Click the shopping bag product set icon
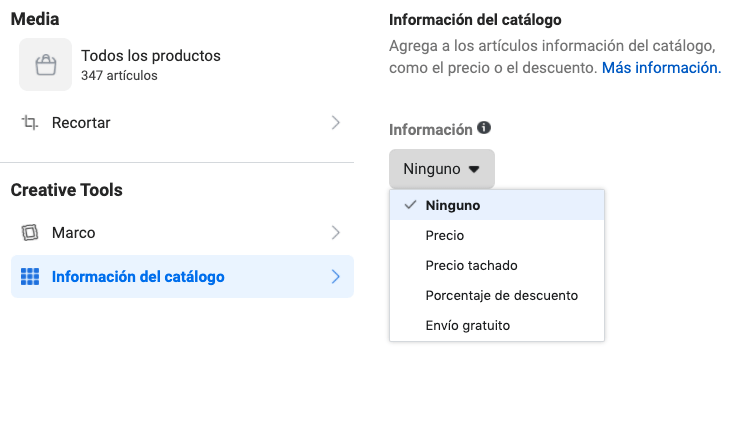746x433 pixels. [x=46, y=65]
